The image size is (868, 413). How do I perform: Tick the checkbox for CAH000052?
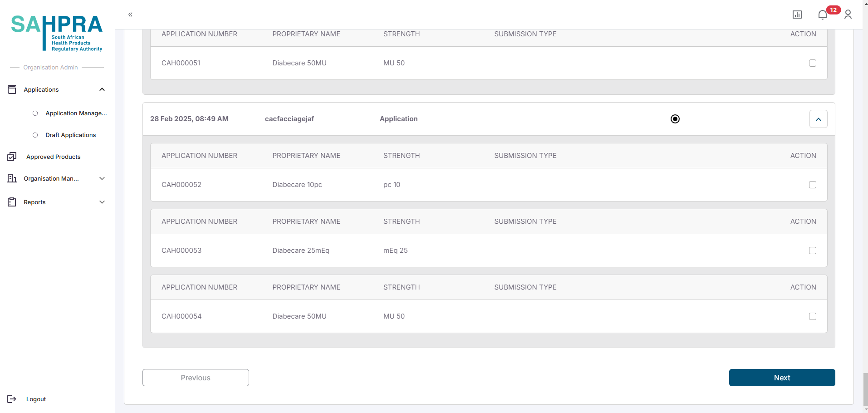click(812, 185)
